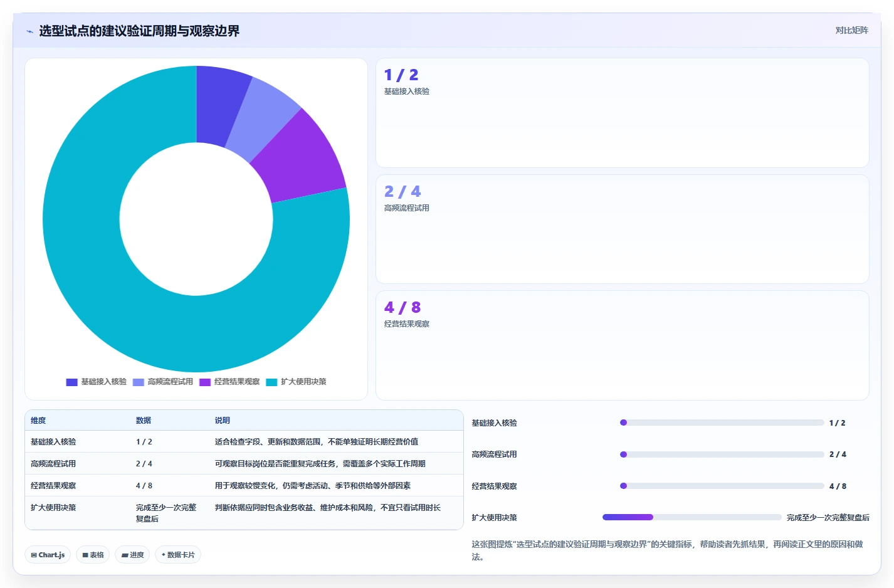This screenshot has width=894, height=588.
Task: Toggle the 经营结果观察 legend color box
Action: 205,382
